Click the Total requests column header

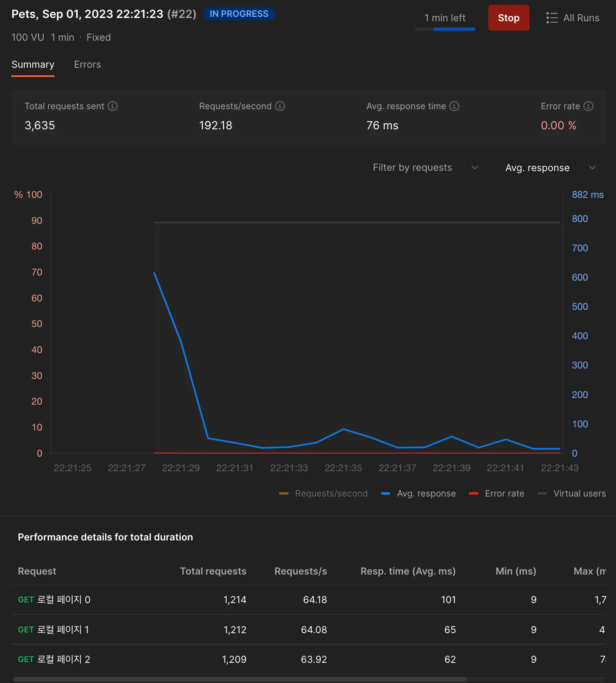(x=213, y=571)
